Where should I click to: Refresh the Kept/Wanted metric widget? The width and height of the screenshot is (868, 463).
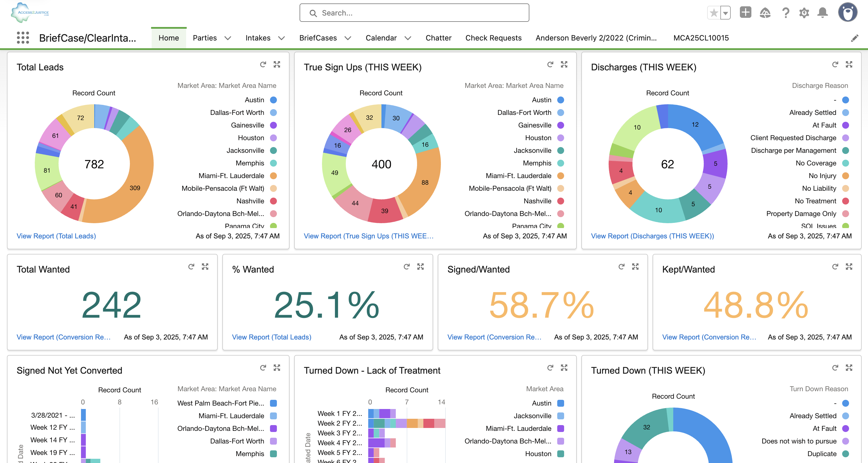[835, 267]
